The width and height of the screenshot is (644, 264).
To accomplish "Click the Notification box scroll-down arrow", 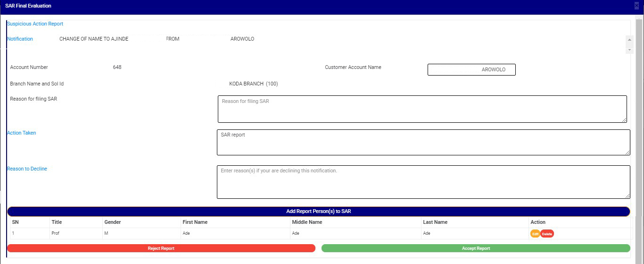I will click(629, 50).
